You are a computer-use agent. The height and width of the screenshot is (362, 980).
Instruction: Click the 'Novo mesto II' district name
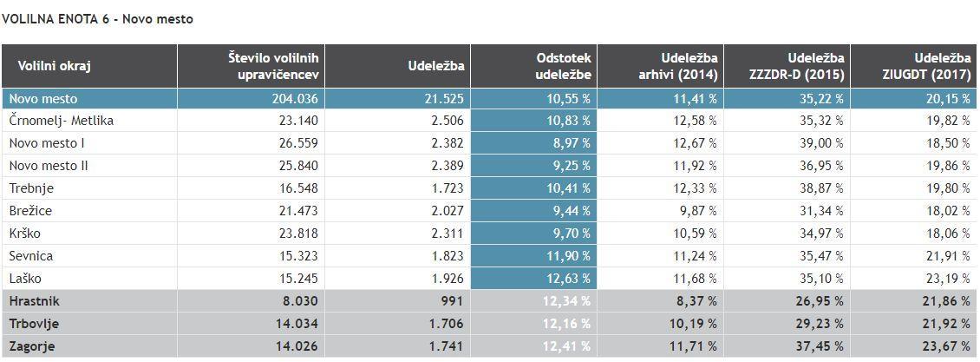[49, 166]
